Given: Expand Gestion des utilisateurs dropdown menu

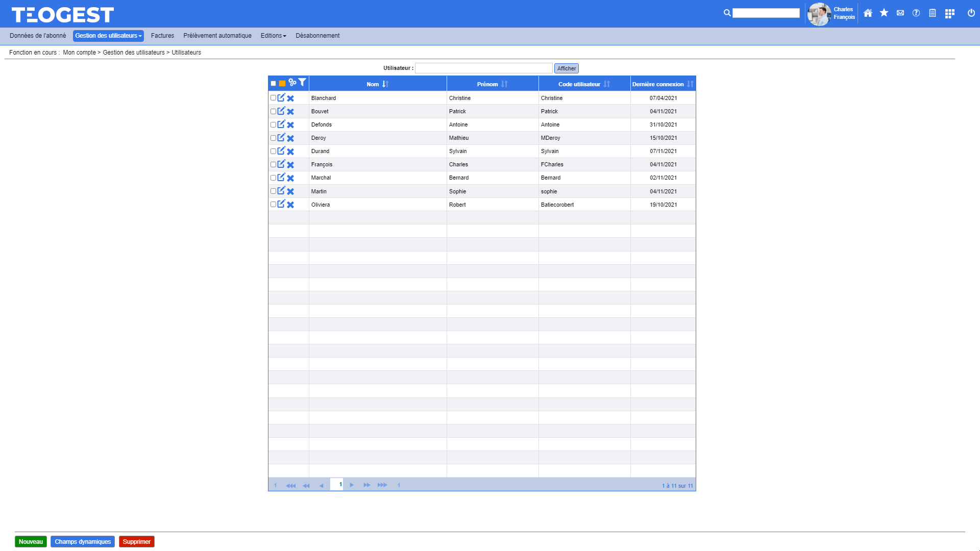Looking at the screenshot, I should point(108,36).
